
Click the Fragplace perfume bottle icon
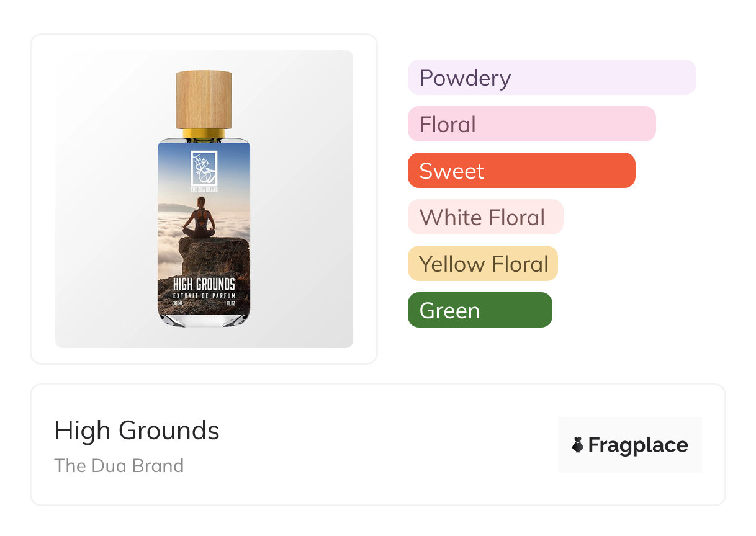click(x=578, y=445)
